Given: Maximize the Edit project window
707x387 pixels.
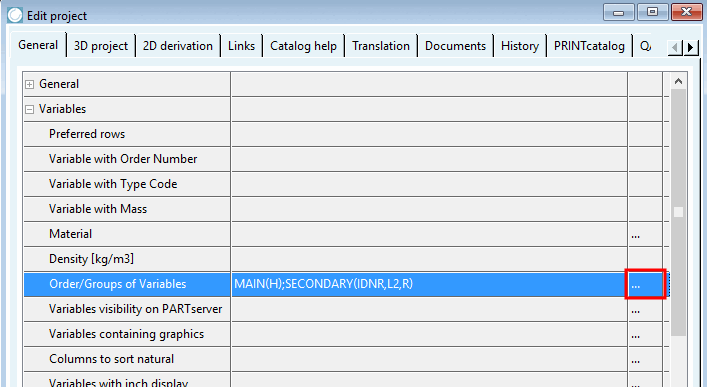Looking at the screenshot, I should tap(652, 12).
